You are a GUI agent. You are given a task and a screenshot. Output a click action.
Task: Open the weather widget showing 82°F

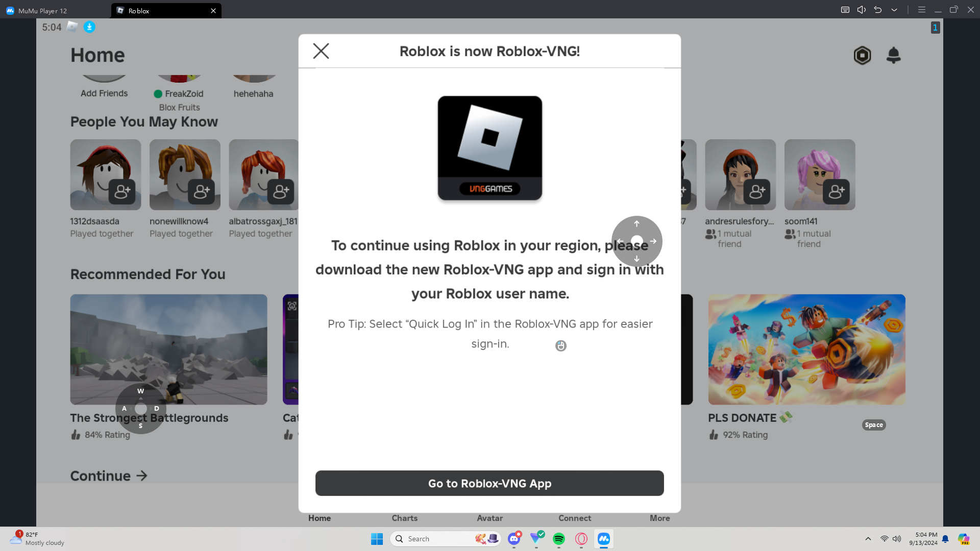click(x=37, y=539)
